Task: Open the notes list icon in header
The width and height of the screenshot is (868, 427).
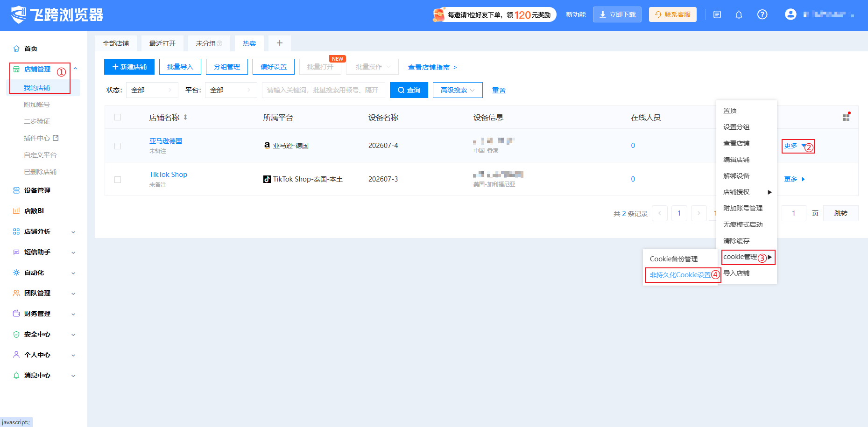Action: pyautogui.click(x=717, y=15)
